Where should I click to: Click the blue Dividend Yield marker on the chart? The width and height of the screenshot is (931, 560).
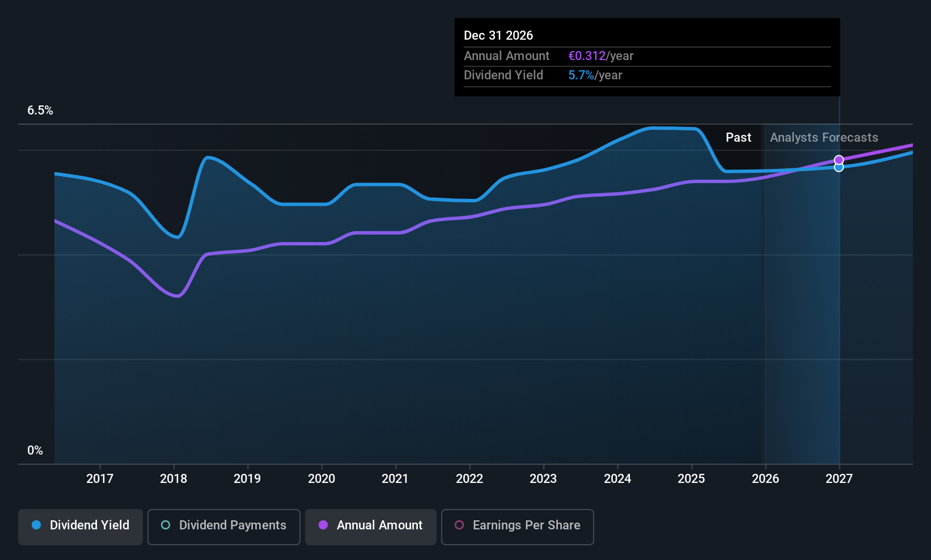click(839, 167)
